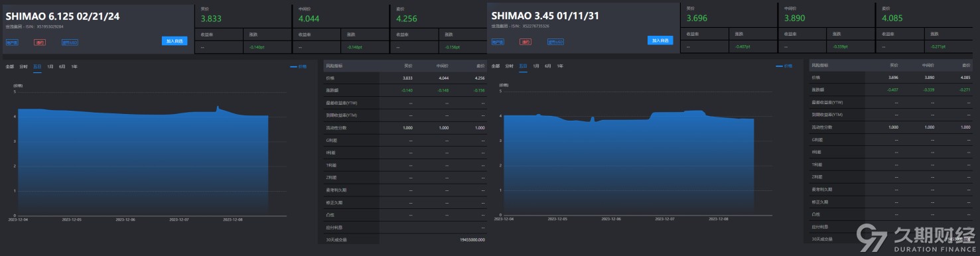Click 到期收益率(YTM) row in SHIMAO 6.125 table

[406, 115]
